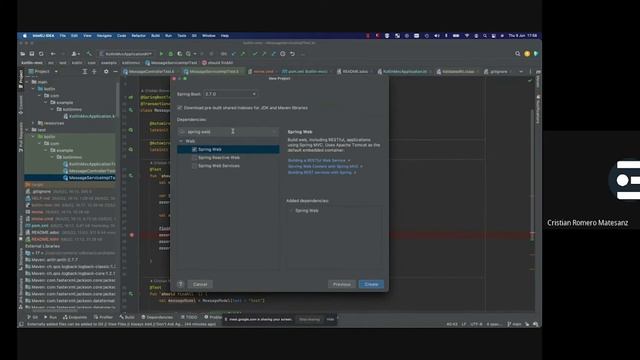Click the macOS Spotlight search icon in the menu bar
Image resolution: width=640 pixels, height=360 pixels.
click(484, 36)
